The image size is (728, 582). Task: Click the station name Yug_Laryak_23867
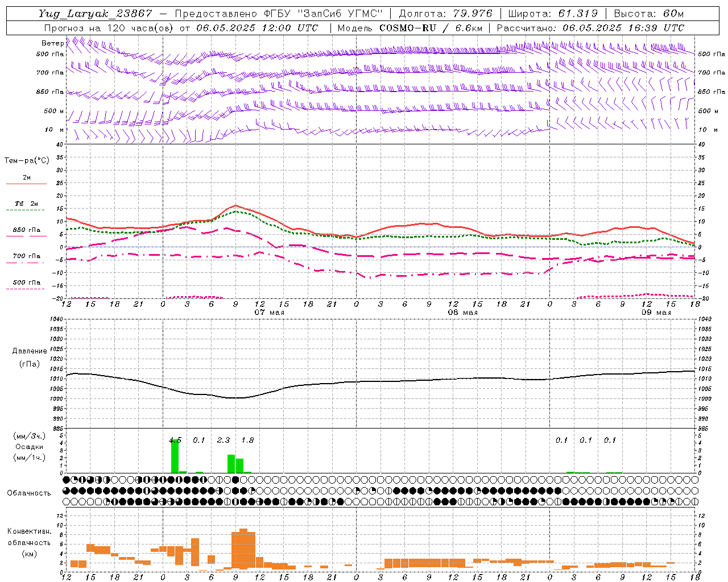tap(96, 14)
